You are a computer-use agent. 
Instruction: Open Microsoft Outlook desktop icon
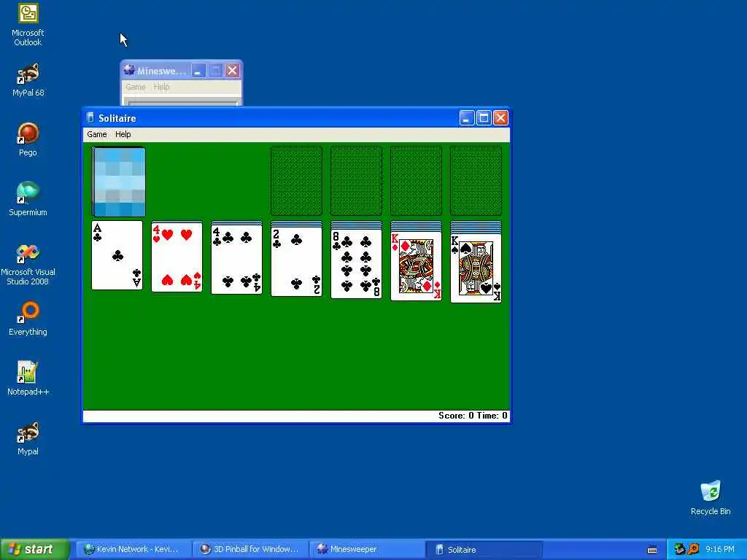tap(28, 25)
